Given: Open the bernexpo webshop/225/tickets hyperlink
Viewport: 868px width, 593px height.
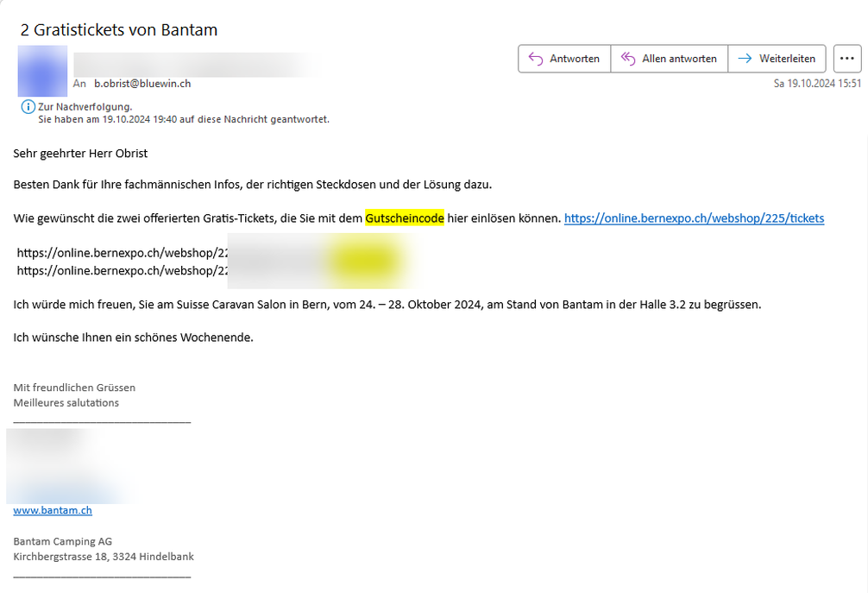Looking at the screenshot, I should [x=694, y=218].
